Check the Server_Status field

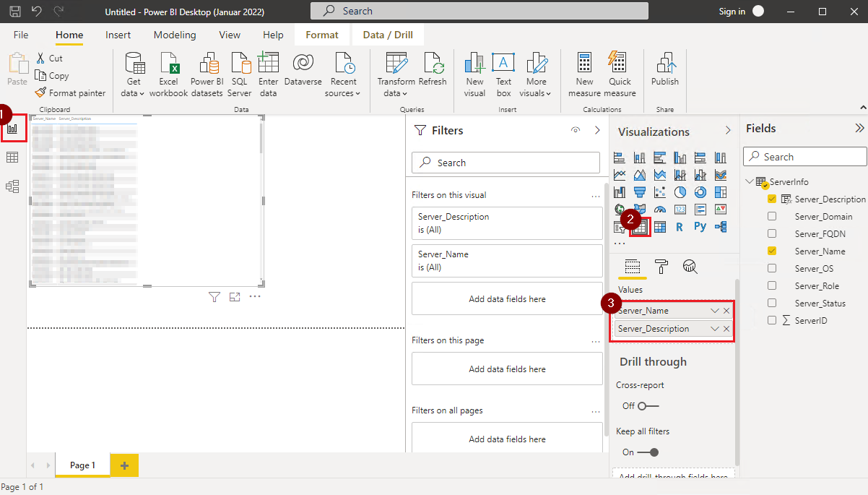tap(772, 304)
